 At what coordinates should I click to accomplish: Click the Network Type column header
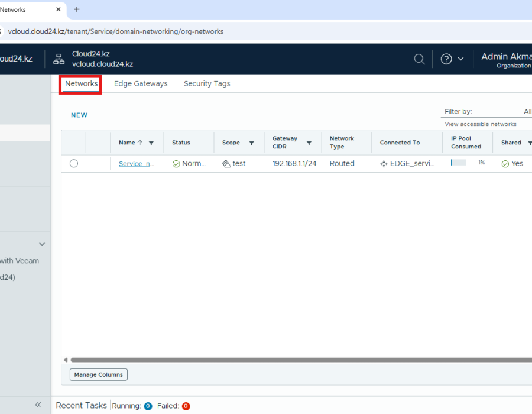(342, 143)
